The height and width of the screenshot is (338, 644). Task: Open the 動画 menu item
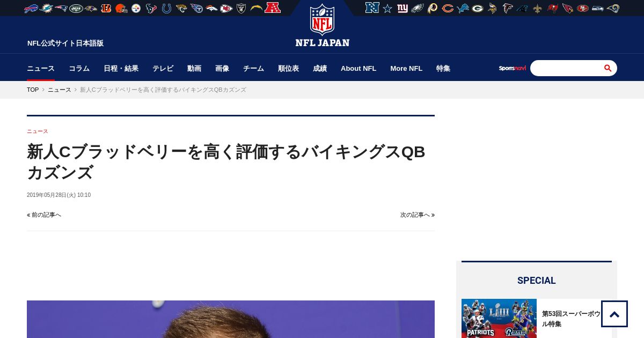pos(194,68)
